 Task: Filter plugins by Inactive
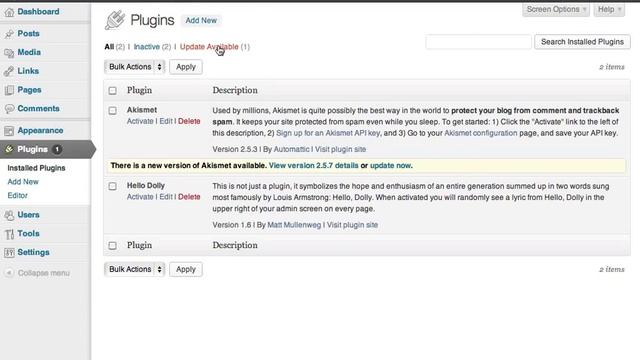coord(147,47)
